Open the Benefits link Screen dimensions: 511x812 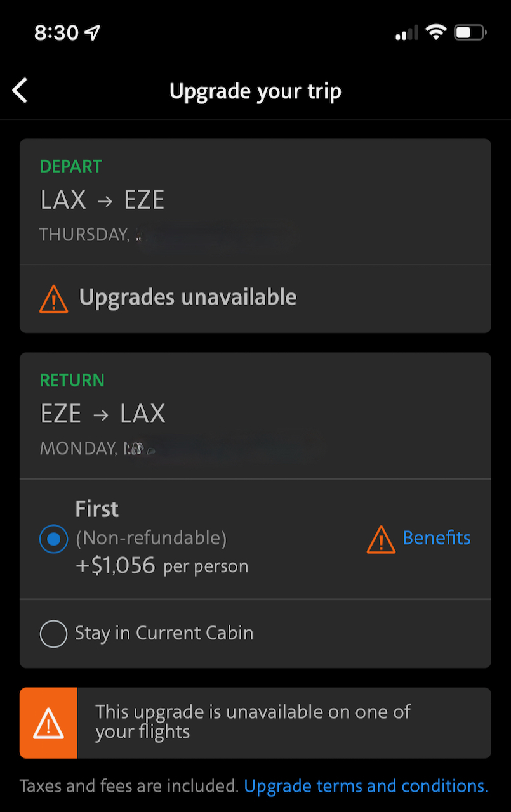click(x=437, y=538)
